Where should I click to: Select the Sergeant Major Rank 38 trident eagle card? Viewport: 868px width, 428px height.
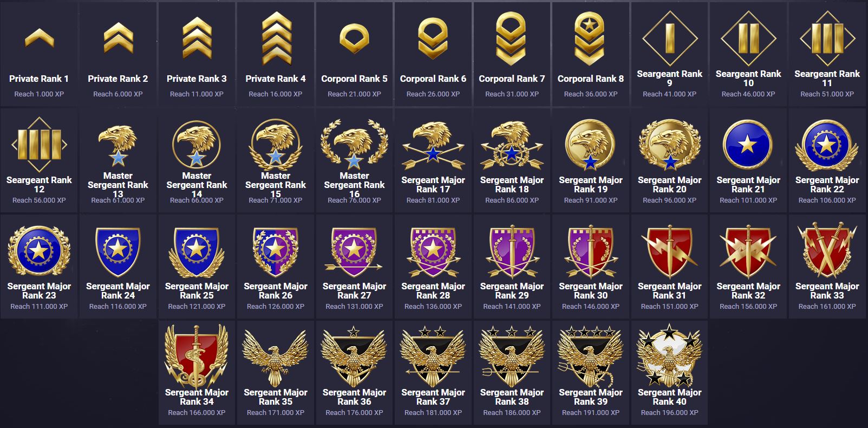512,372
